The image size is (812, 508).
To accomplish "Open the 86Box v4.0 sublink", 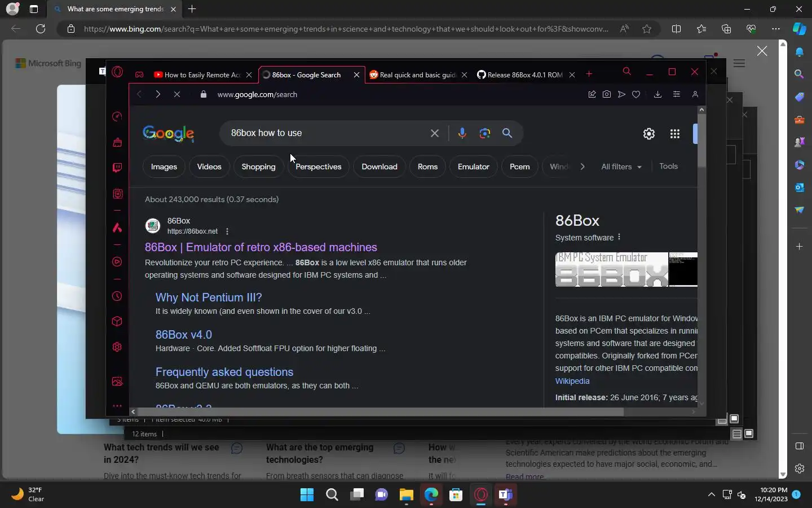I will (184, 335).
